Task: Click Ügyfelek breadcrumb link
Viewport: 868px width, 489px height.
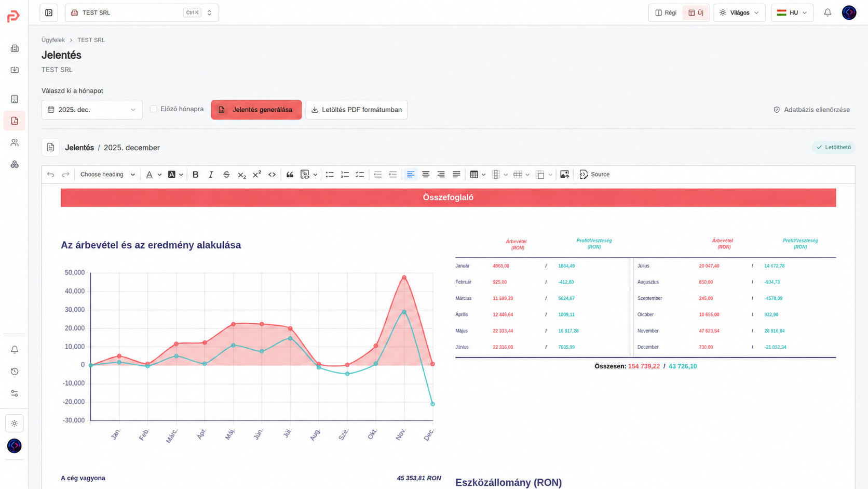Action: pyautogui.click(x=53, y=40)
